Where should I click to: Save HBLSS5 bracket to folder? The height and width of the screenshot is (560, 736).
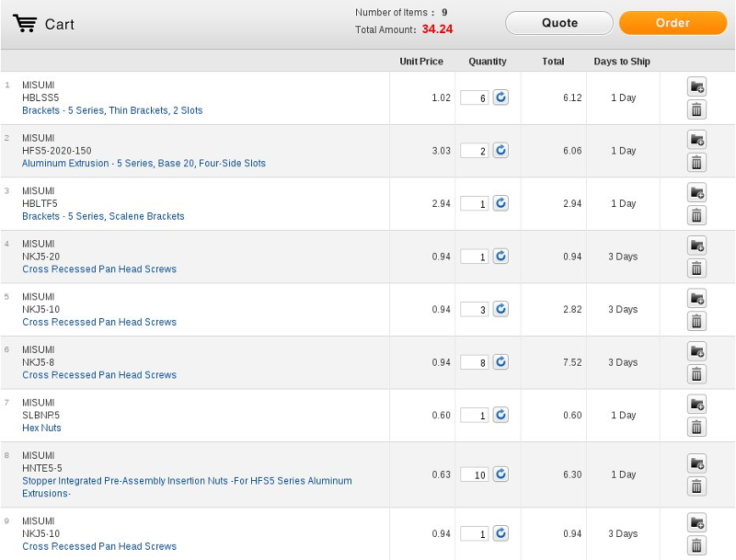[696, 87]
